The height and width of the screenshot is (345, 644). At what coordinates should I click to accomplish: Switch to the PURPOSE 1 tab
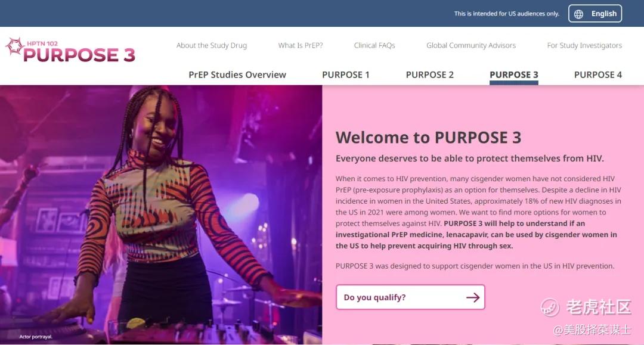tap(346, 74)
